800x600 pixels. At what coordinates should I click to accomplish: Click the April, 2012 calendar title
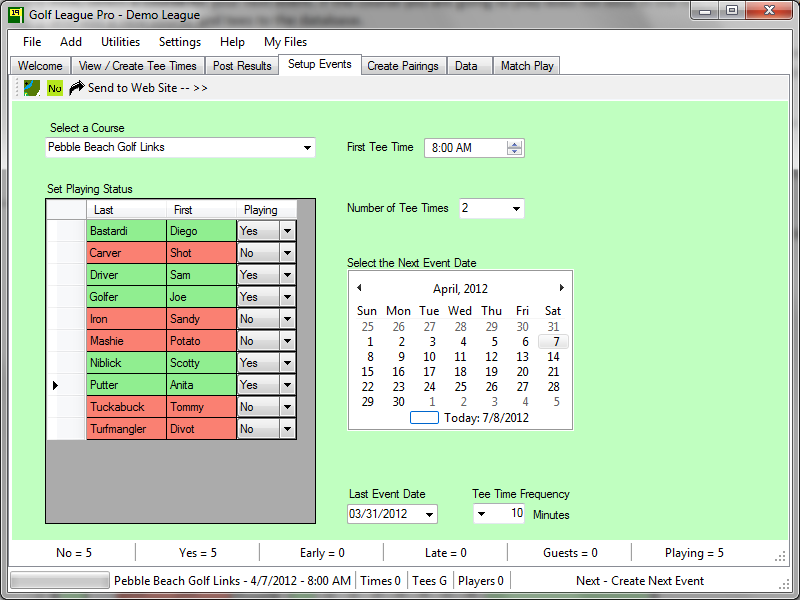460,289
